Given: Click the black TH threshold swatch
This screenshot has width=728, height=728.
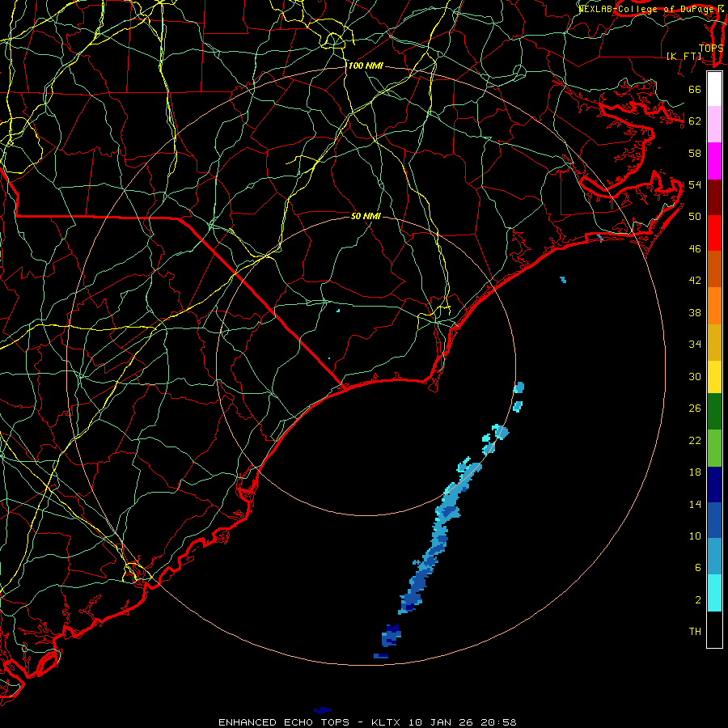Looking at the screenshot, I should coord(714,629).
